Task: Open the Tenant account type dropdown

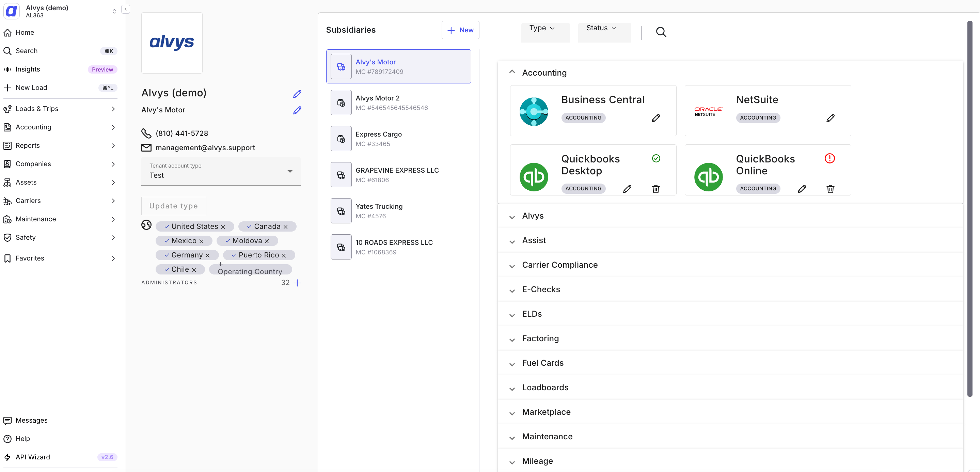Action: [x=221, y=171]
